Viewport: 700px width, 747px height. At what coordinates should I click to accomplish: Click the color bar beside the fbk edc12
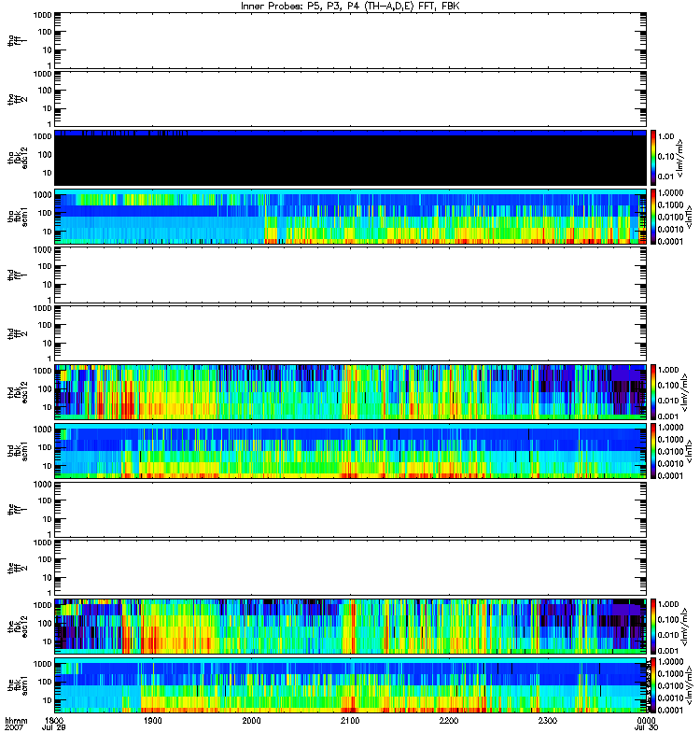click(653, 627)
